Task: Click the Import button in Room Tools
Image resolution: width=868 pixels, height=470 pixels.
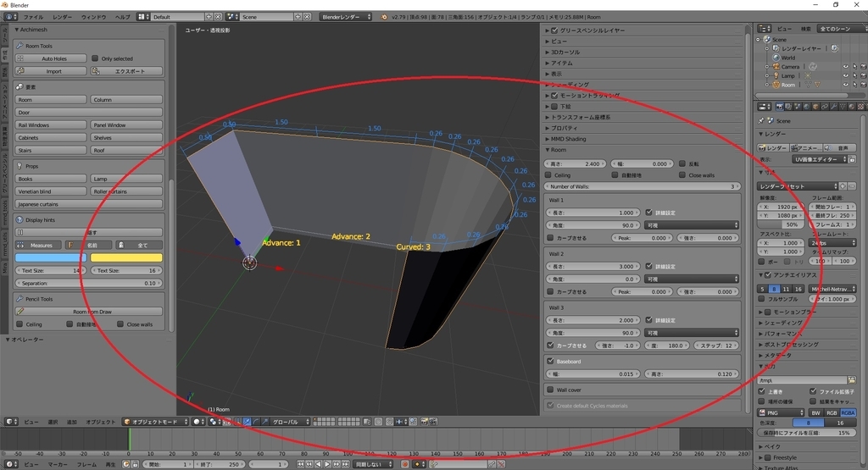Action: pos(51,71)
